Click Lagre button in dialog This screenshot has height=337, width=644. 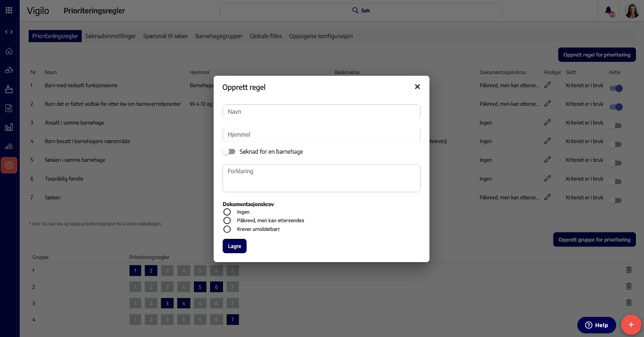[235, 246]
